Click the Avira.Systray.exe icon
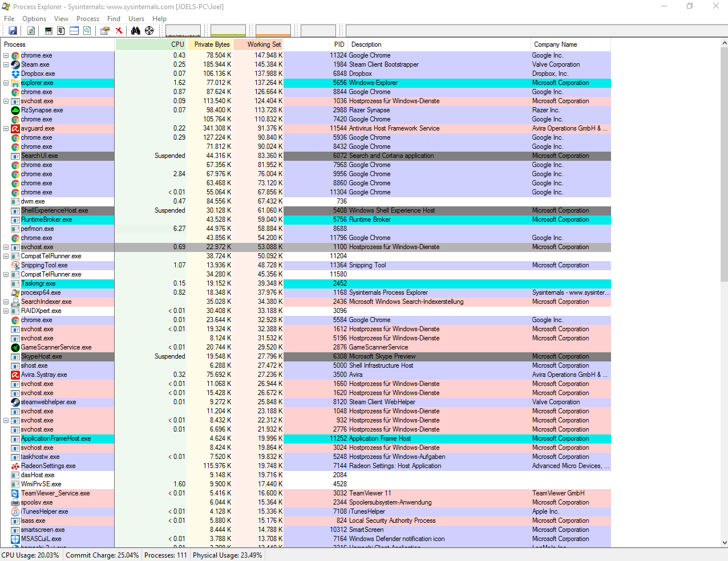 15,375
